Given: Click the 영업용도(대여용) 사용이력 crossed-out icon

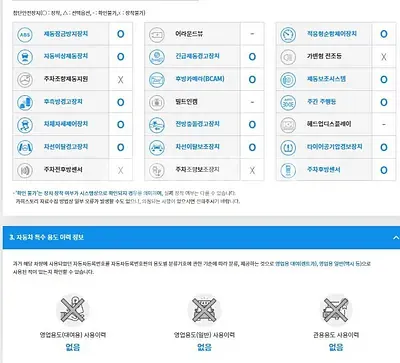Looking at the screenshot, I should point(73,310).
